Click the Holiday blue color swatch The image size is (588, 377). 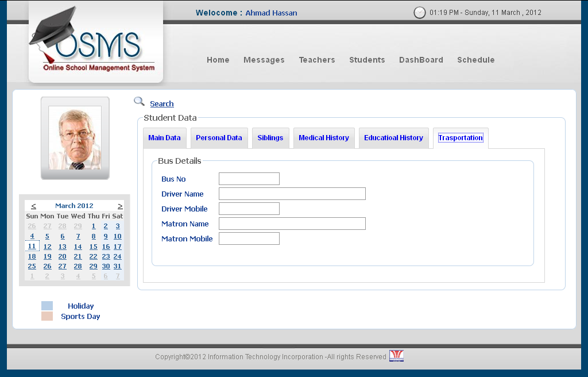tap(47, 306)
